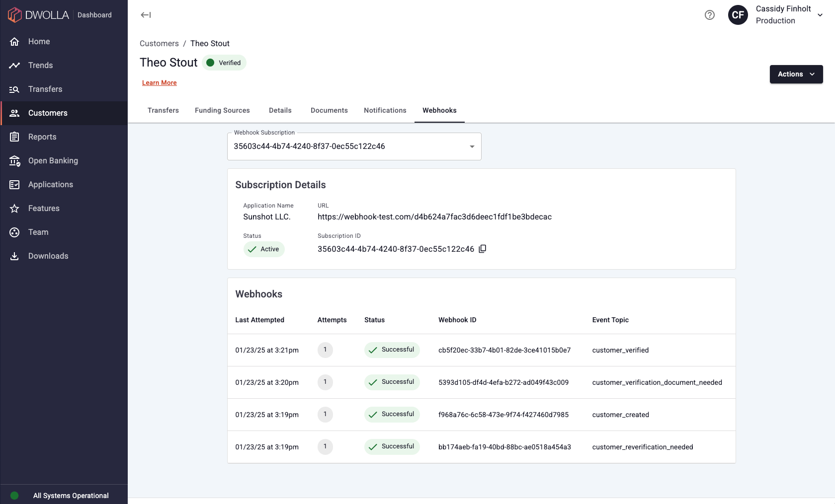Screen dimensions: 835x504
Task: Click the Dwolla logo icon
Action: (x=14, y=15)
